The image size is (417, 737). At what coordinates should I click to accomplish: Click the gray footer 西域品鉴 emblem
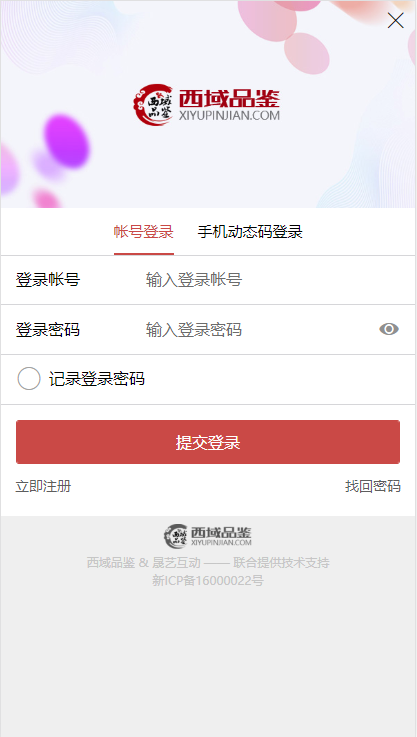pyautogui.click(x=176, y=536)
